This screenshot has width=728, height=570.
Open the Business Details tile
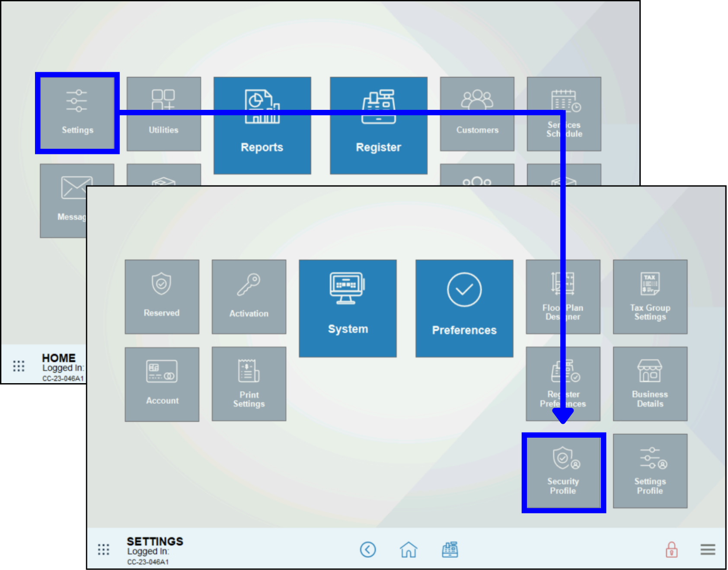pyautogui.click(x=650, y=384)
